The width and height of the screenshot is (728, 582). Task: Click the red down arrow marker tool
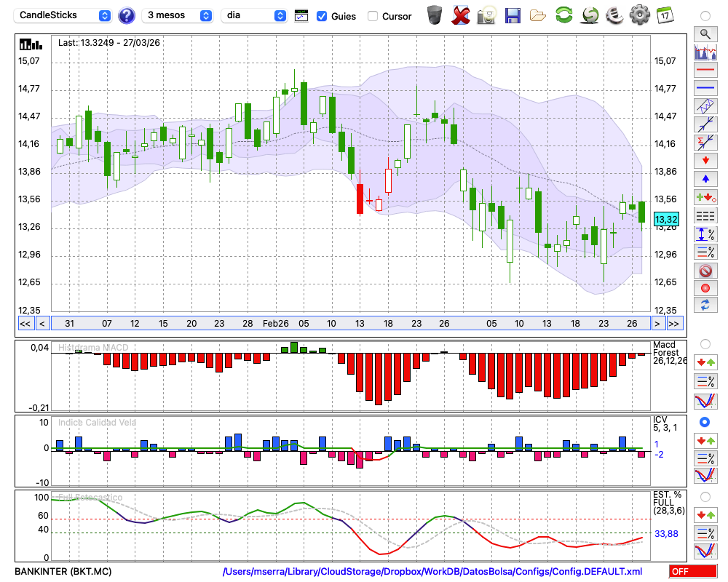coord(705,161)
